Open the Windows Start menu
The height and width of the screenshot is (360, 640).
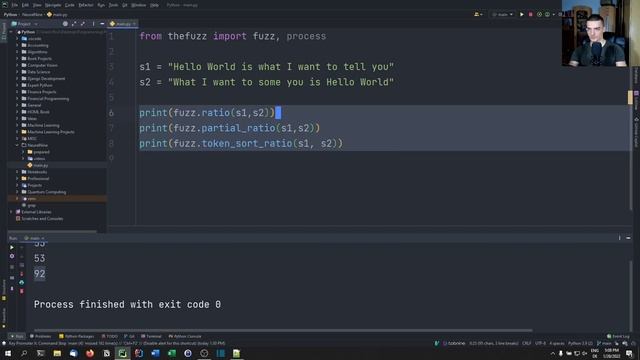8,353
